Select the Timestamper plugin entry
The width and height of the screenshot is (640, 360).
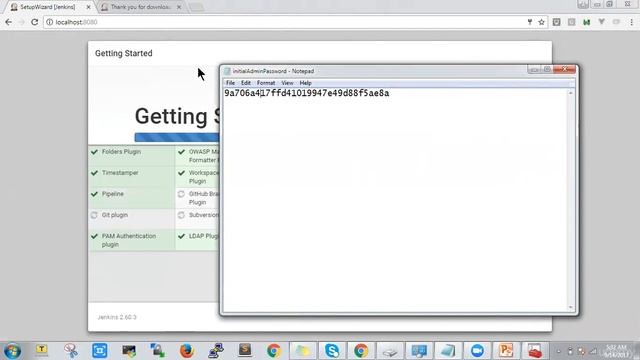point(131,177)
